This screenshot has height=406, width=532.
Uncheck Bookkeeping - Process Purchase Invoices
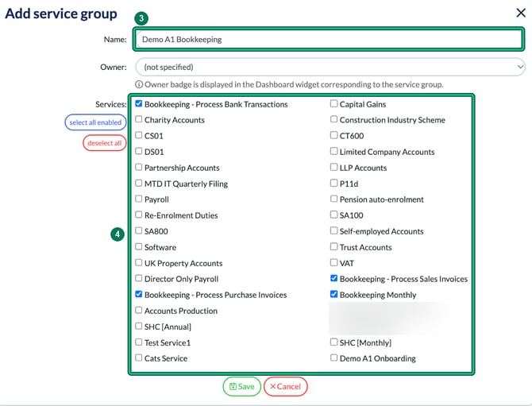(x=138, y=294)
